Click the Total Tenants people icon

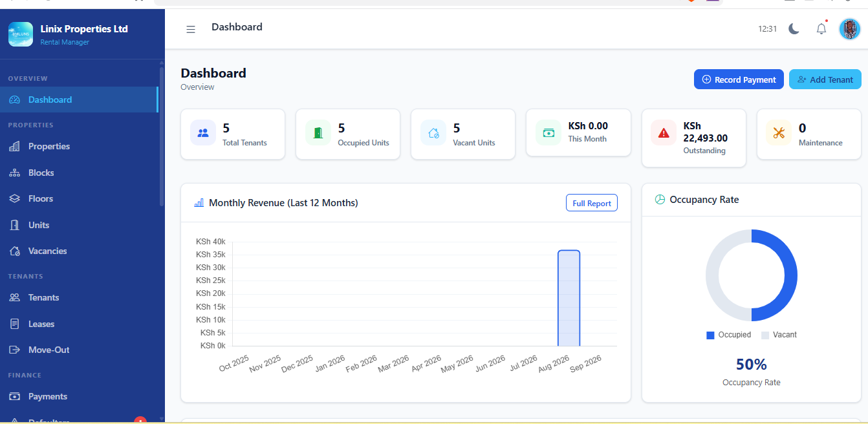203,132
